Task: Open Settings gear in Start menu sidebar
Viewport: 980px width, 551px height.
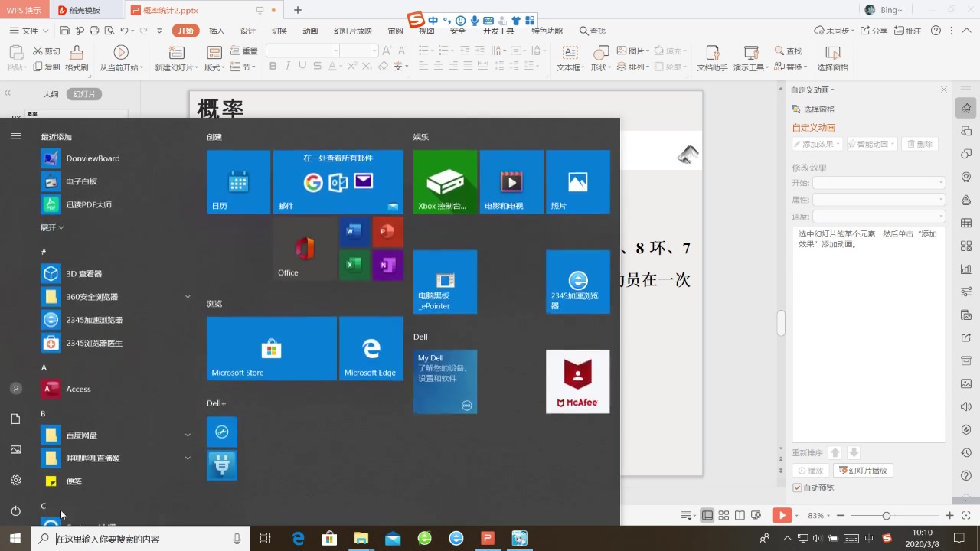Action: pyautogui.click(x=15, y=480)
